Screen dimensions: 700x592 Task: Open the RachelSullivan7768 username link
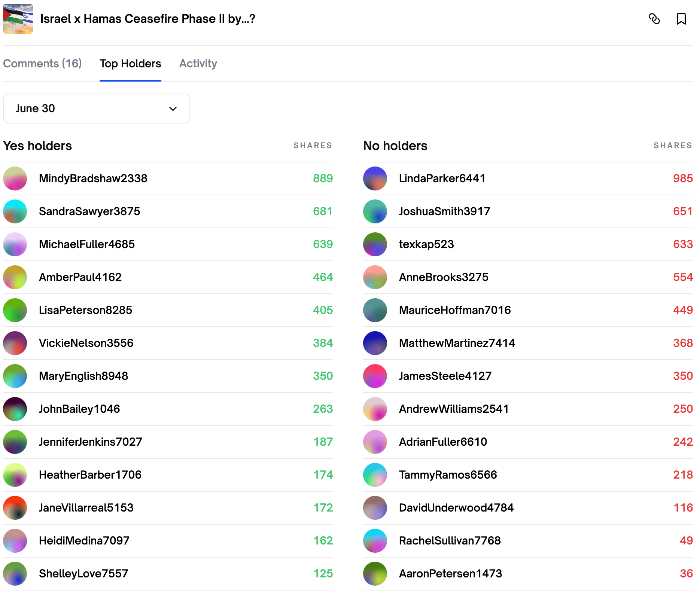point(450,541)
